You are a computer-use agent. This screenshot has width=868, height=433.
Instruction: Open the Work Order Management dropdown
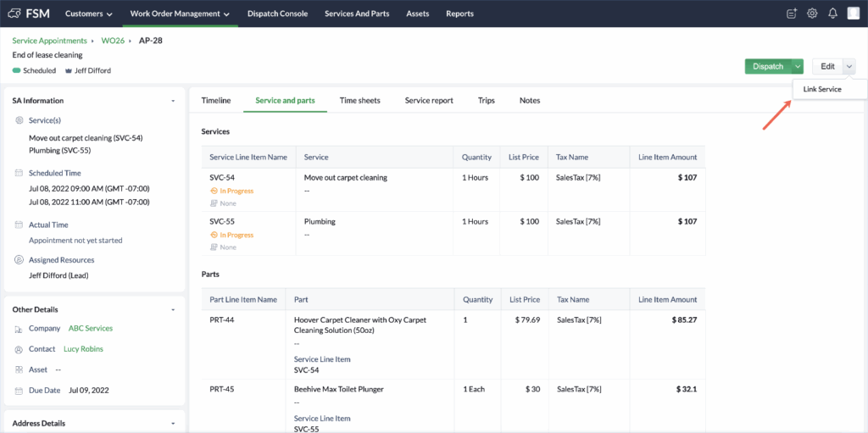pos(180,14)
